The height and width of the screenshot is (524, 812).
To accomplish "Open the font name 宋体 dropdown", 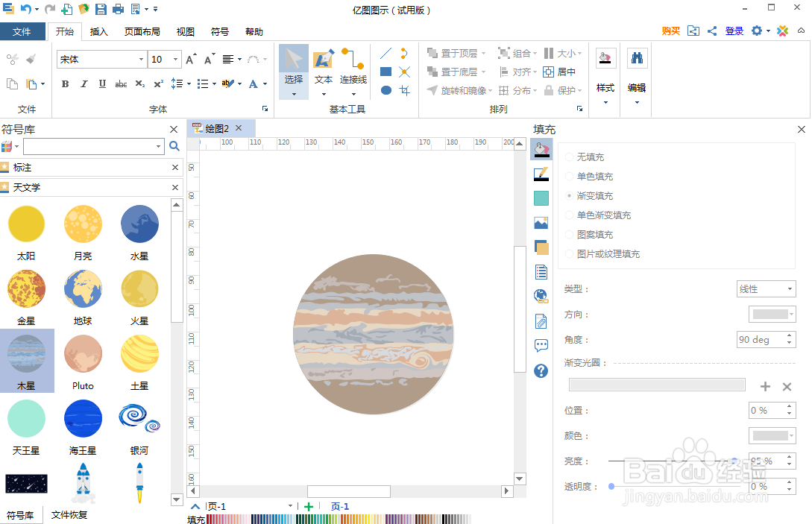I will pos(141,60).
